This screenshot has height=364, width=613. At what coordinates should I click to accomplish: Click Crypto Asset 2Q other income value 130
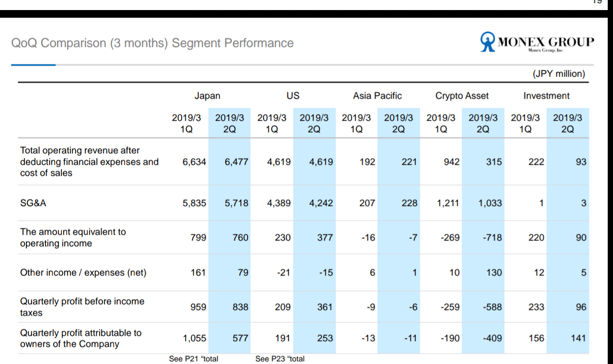[494, 273]
